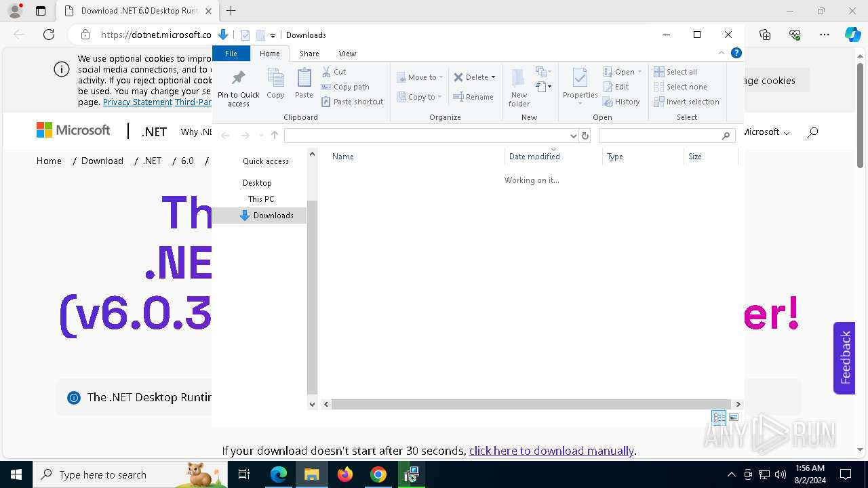Screen dimensions: 868x488
Task: Click the Explorer address bar field
Action: (x=431, y=136)
